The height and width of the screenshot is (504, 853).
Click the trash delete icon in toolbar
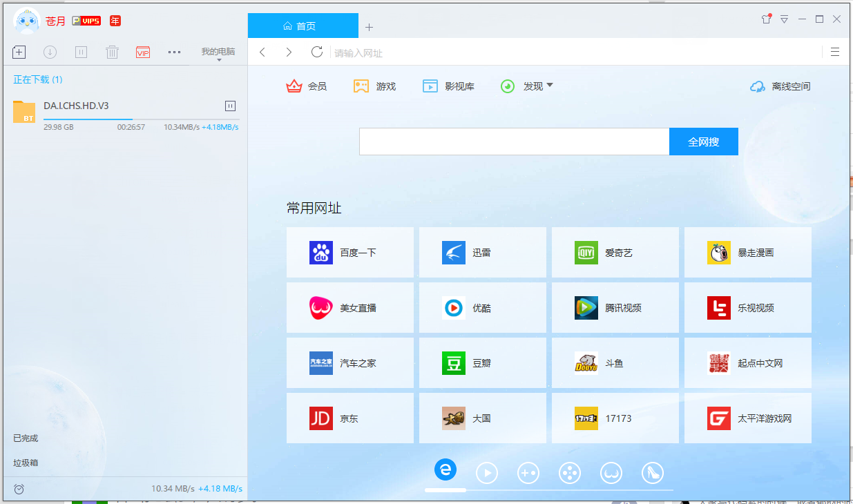[x=113, y=52]
